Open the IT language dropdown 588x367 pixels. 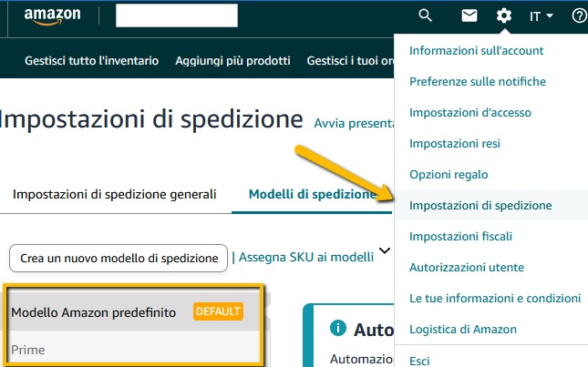(541, 16)
